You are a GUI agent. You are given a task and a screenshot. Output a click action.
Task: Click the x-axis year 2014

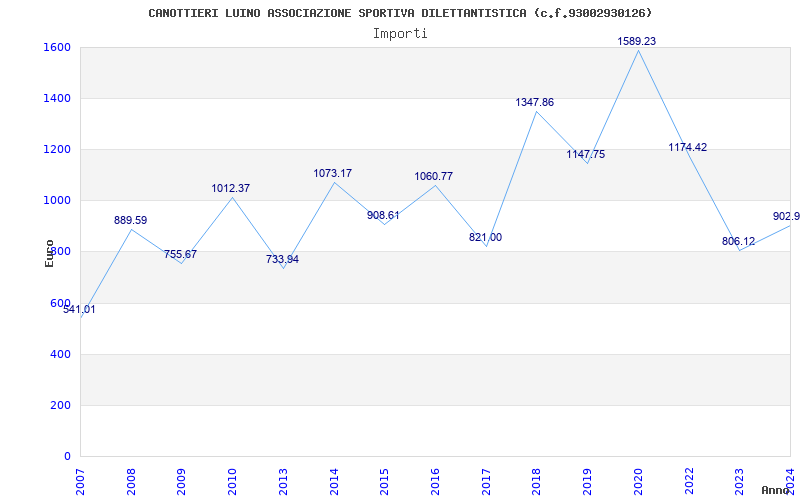click(x=334, y=482)
